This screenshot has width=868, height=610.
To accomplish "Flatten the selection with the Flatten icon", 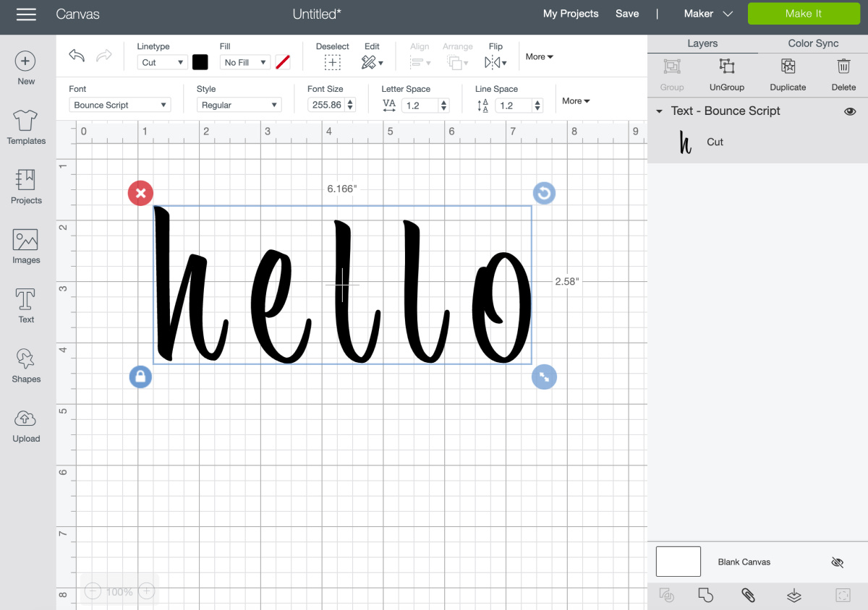I will click(793, 595).
